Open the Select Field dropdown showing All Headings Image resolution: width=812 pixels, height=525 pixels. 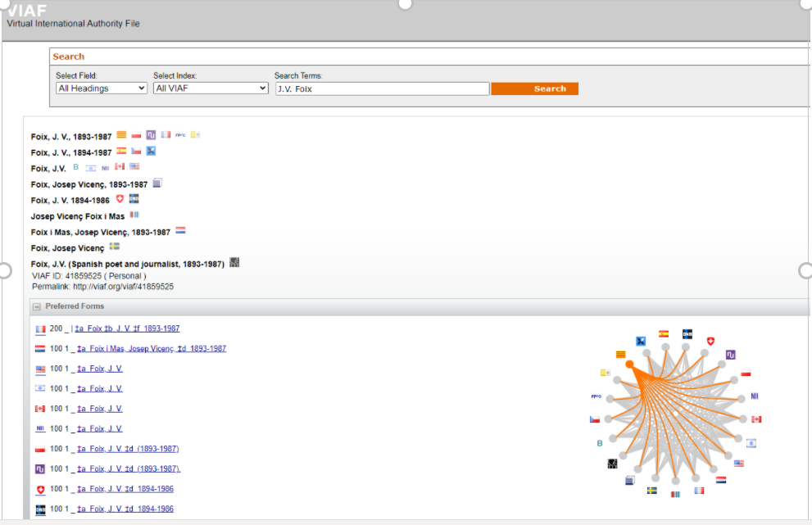click(102, 88)
